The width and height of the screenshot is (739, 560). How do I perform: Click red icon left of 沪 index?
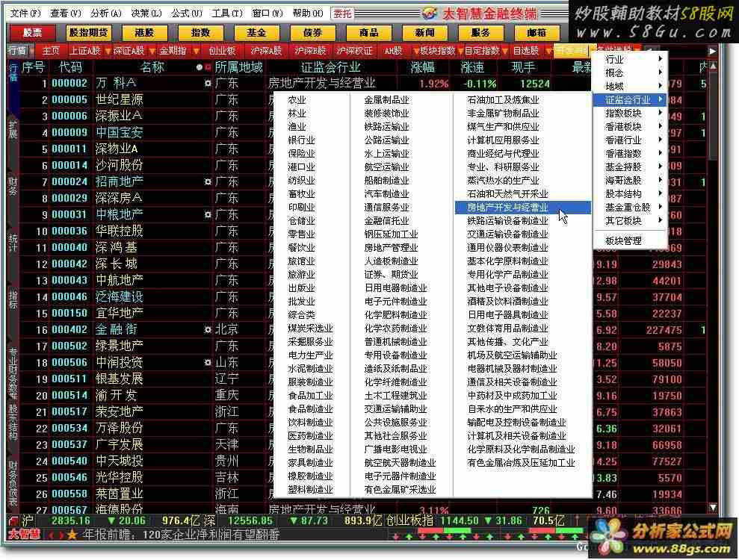(x=13, y=521)
